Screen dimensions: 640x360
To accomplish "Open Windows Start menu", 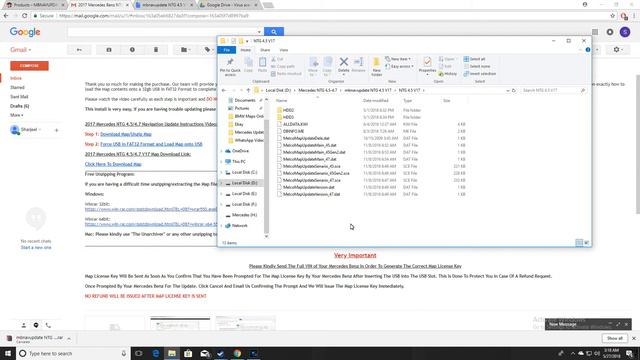I will click(8, 353).
